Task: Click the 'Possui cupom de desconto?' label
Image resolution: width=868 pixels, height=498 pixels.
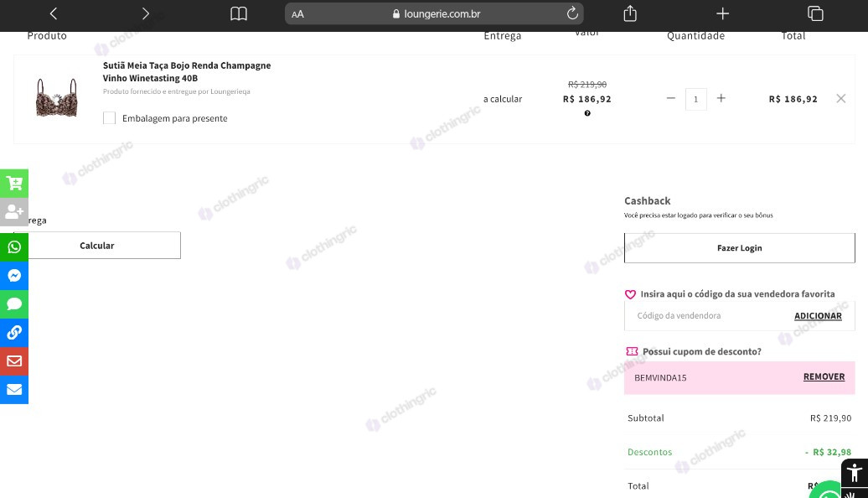Action: [x=702, y=352]
